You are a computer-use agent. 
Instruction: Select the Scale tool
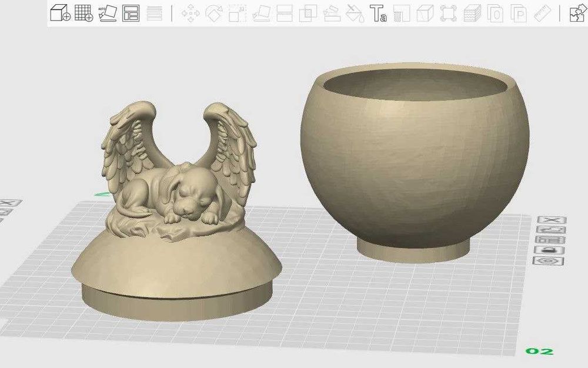pyautogui.click(x=238, y=13)
